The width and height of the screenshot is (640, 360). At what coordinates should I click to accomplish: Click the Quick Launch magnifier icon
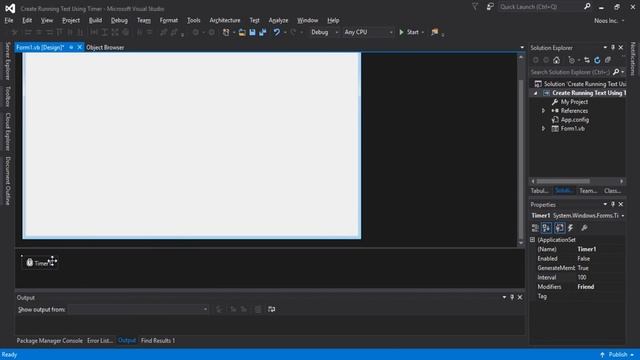[x=587, y=7]
